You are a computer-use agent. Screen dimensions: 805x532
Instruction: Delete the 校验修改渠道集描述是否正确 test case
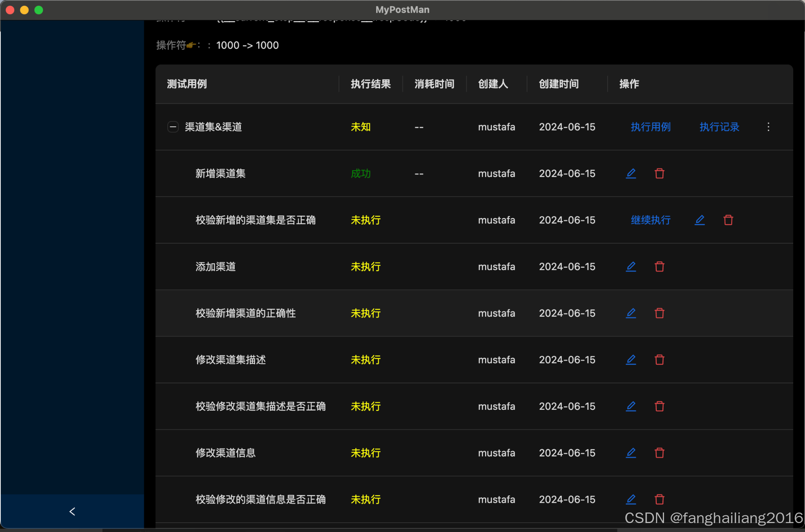659,406
